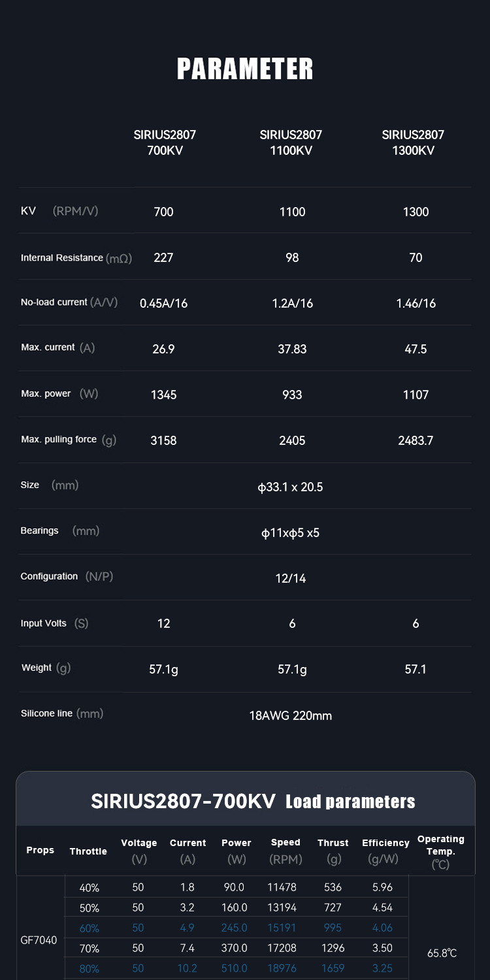490x980 pixels.
Task: Select the highlighted 60% throttle cell
Action: coord(89,928)
